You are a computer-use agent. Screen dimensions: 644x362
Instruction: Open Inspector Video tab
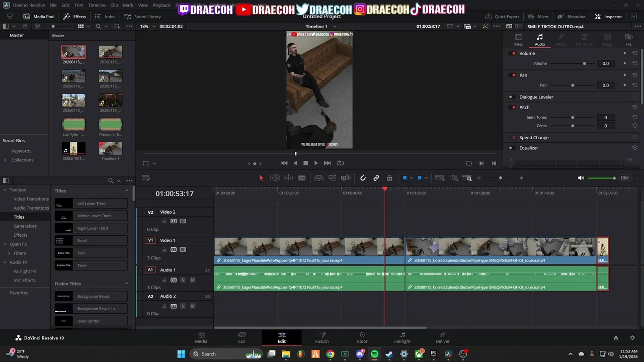[518, 40]
